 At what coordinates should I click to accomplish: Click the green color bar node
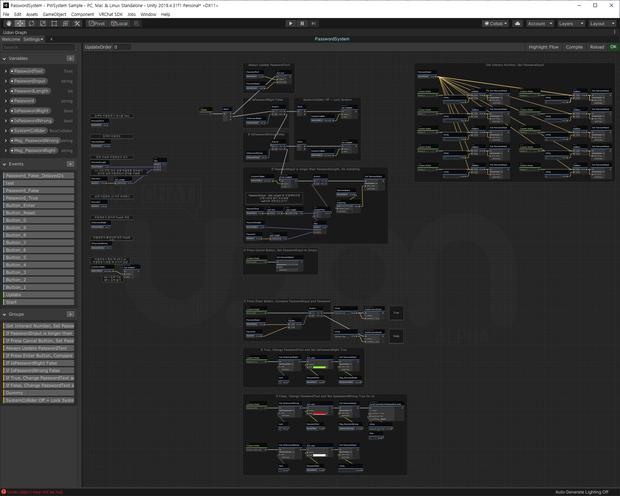tap(319, 367)
